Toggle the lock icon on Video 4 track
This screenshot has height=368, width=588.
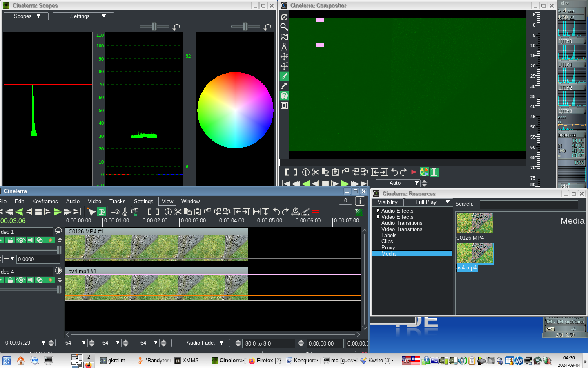pyautogui.click(x=10, y=280)
